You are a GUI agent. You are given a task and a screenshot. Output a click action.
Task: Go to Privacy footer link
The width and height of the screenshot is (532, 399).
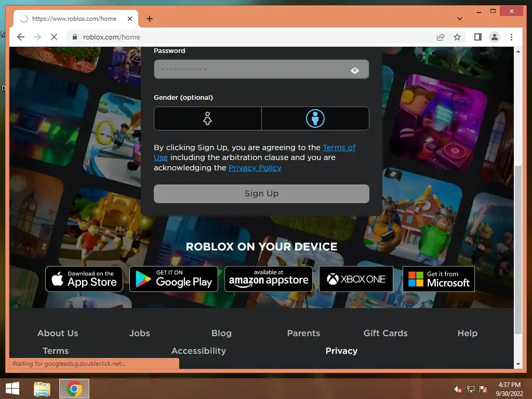click(341, 351)
